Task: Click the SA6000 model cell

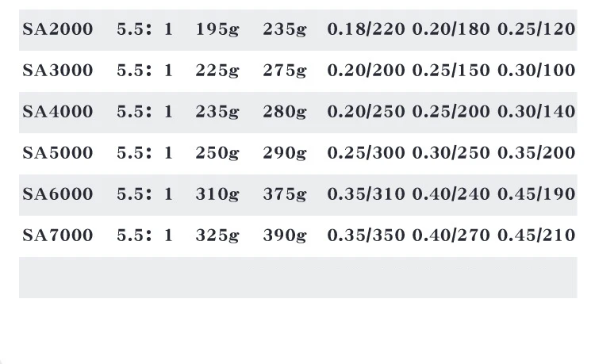Action: (x=57, y=194)
